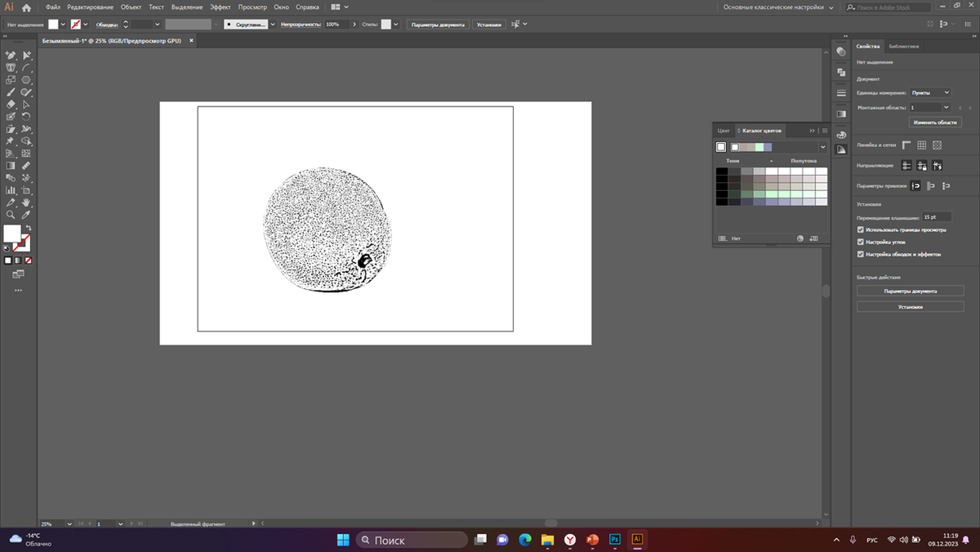
Task: Select the Zoom magnifier tool
Action: [x=11, y=215]
